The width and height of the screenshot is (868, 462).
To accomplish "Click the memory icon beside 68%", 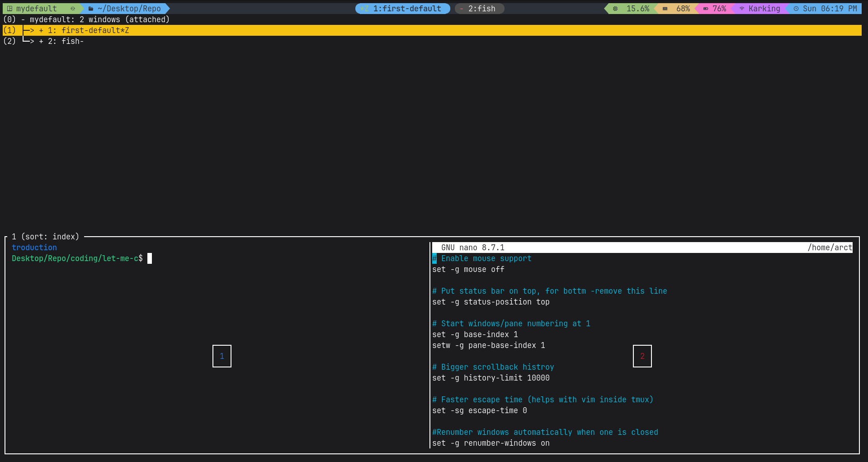I will 665,9.
